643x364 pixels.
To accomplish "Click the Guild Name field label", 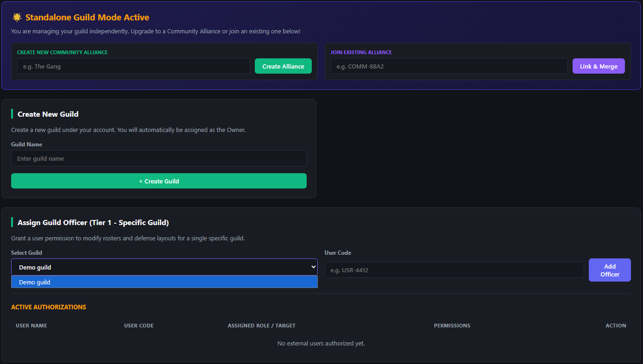I will tap(26, 144).
